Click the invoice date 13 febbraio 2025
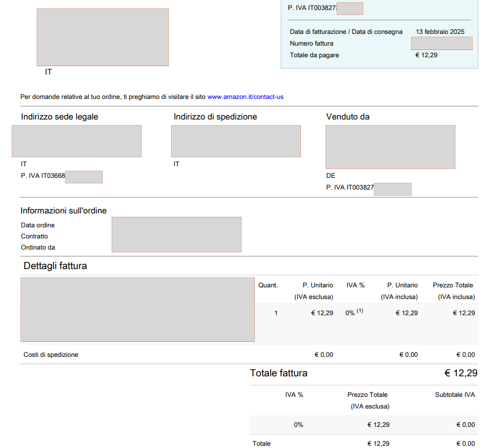The height and width of the screenshot is (448, 491). point(440,32)
